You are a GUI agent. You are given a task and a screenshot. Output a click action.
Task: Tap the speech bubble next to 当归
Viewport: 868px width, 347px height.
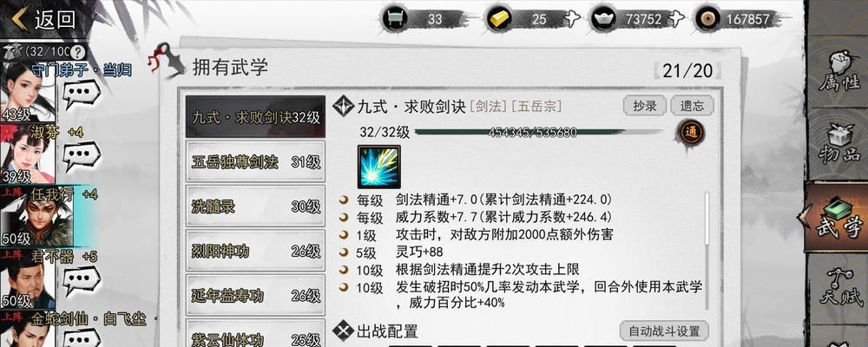click(x=81, y=95)
